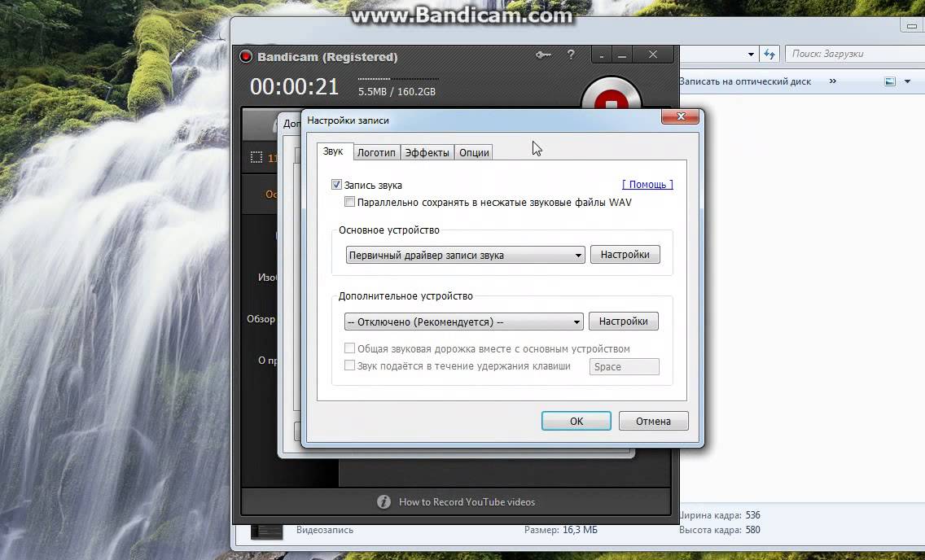Open How to Record YouTube videos link
Viewport: 925px width, 560px height.
(467, 502)
